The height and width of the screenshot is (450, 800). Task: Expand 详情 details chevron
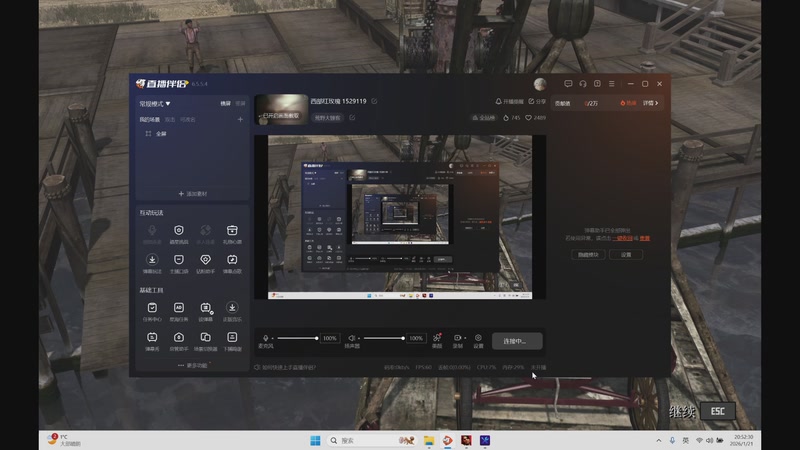pos(651,103)
